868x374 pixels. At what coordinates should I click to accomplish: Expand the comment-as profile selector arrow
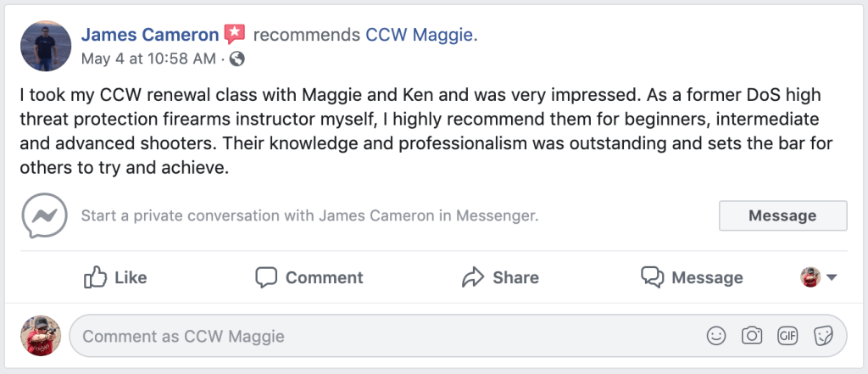tap(832, 277)
